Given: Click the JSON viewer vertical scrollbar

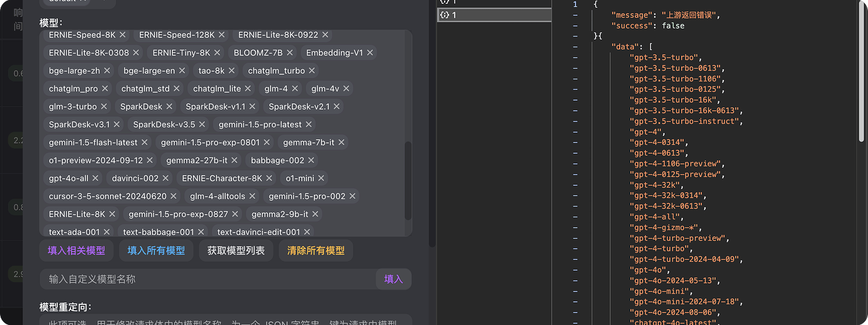Looking at the screenshot, I should (861, 71).
